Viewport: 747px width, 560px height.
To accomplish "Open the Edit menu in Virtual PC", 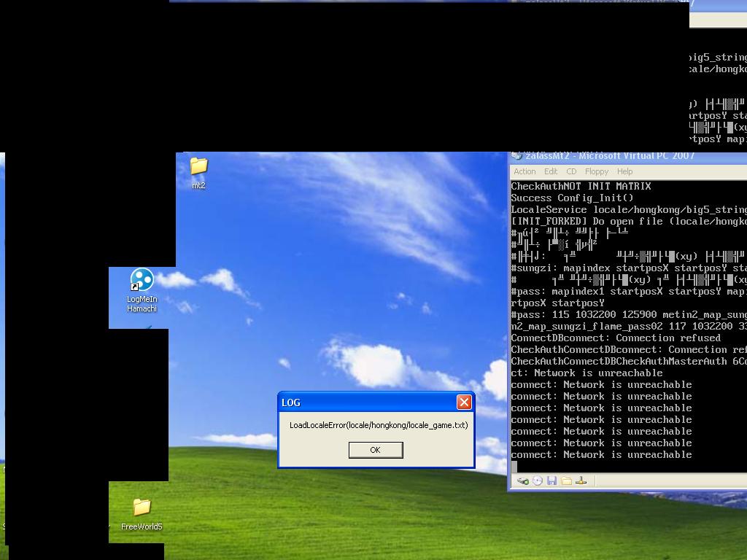I will click(x=551, y=171).
